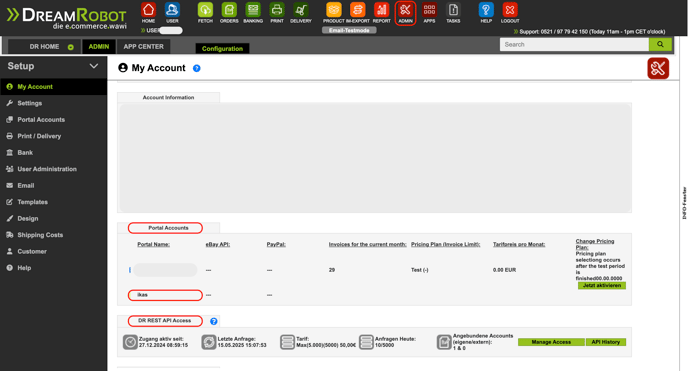This screenshot has height=371, width=688.
Task: Click the blue help icon beside DR REST API Access
Action: [x=214, y=321]
